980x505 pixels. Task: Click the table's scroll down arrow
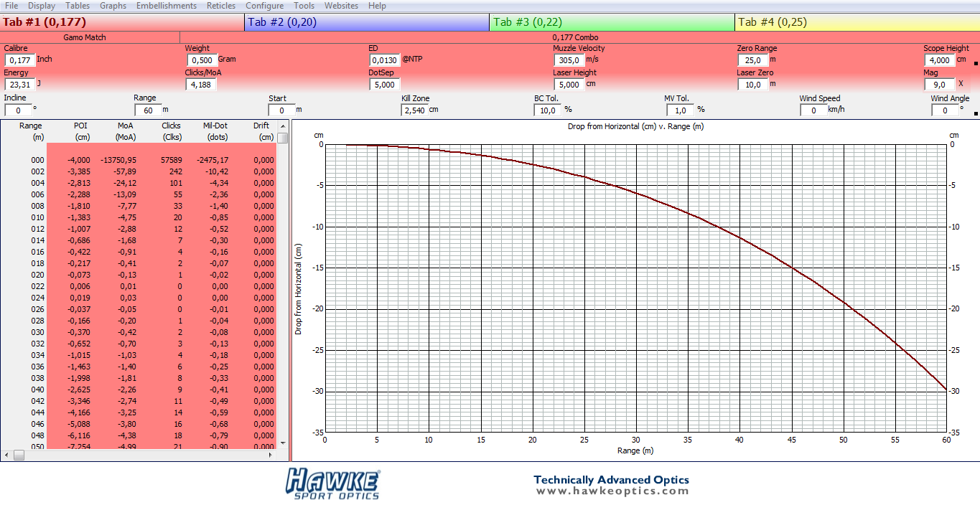pos(283,443)
